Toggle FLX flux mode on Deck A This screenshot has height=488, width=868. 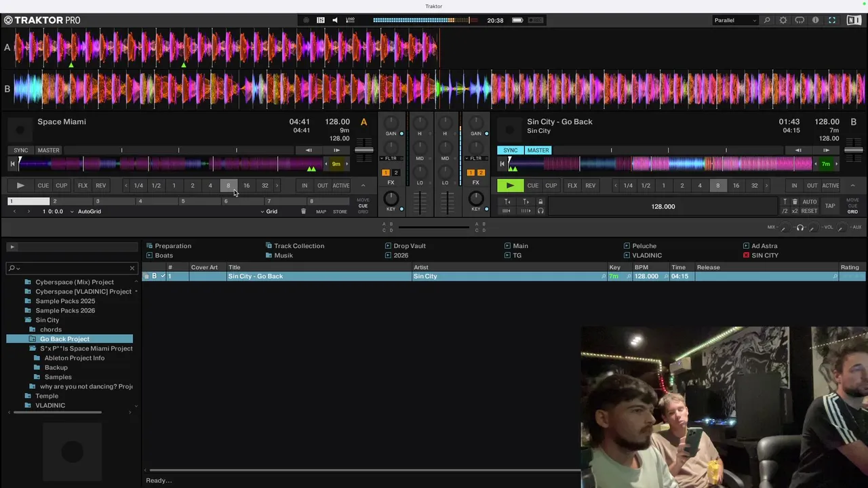point(83,186)
